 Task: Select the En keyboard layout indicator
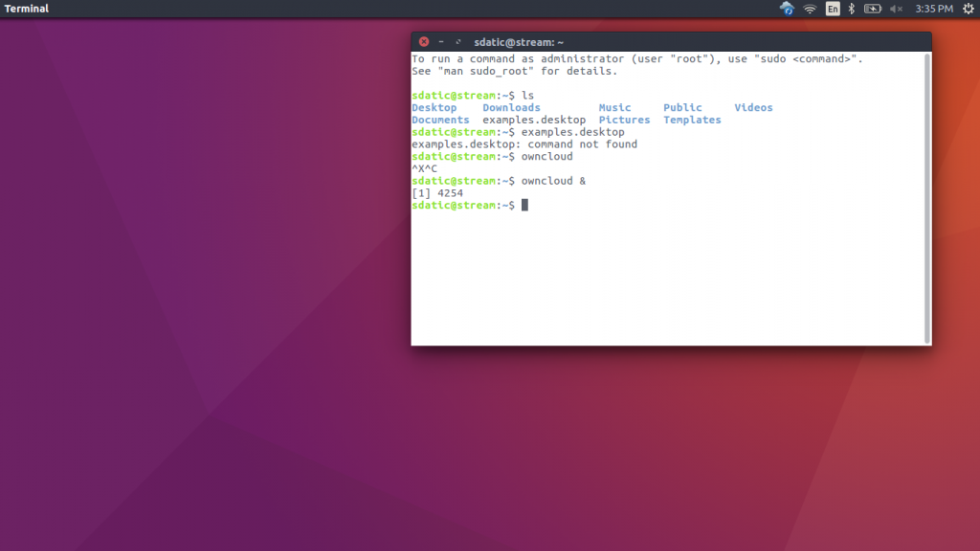click(x=833, y=8)
